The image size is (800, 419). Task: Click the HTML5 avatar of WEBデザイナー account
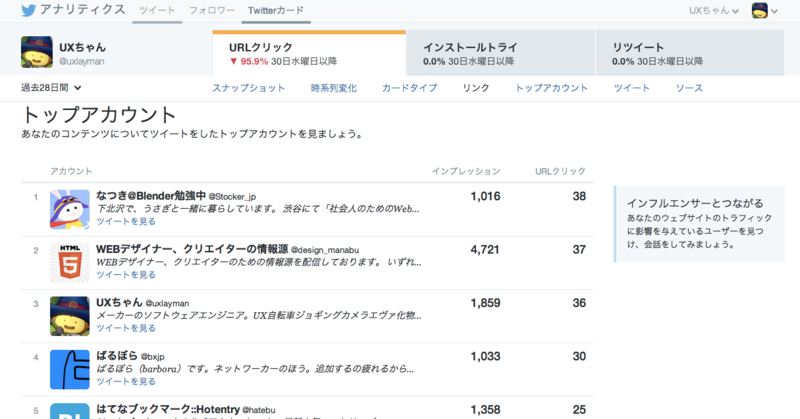[70, 263]
